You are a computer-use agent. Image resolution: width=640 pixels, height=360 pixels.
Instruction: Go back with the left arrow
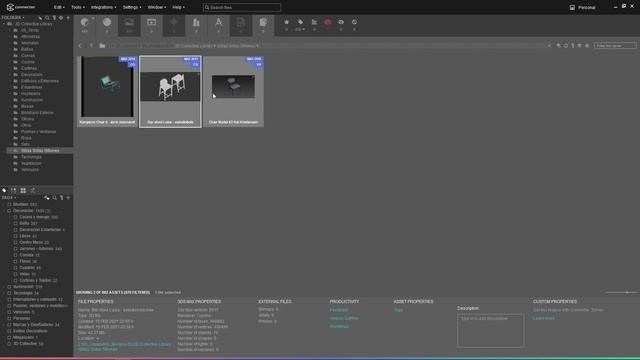click(80, 46)
